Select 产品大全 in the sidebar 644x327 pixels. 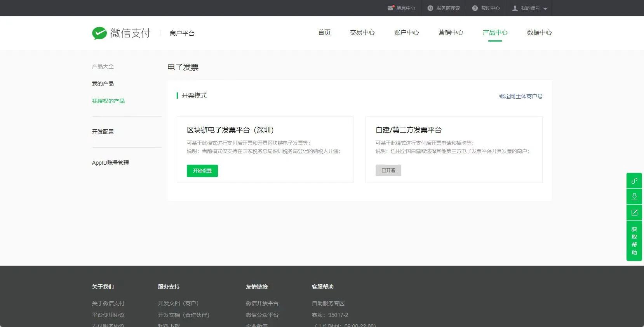pos(103,66)
